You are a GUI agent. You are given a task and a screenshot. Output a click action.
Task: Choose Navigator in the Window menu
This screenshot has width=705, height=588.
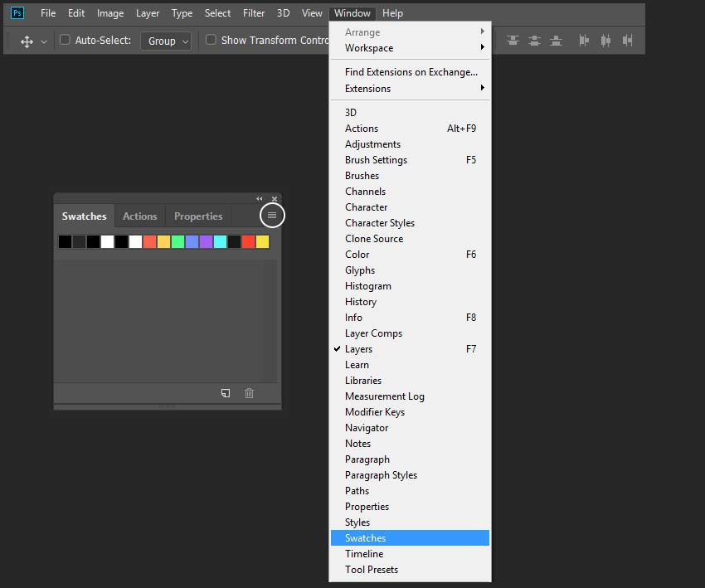pyautogui.click(x=410, y=427)
